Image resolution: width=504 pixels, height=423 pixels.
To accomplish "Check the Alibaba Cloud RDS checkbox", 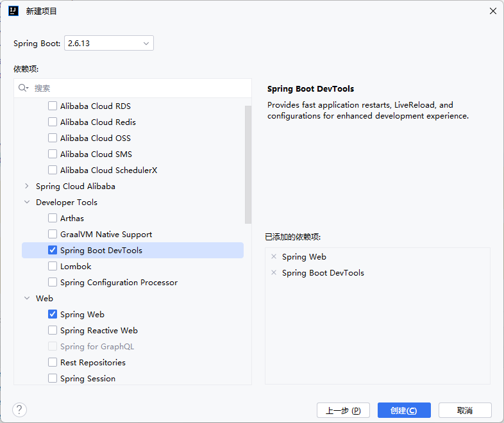I will pos(53,106).
